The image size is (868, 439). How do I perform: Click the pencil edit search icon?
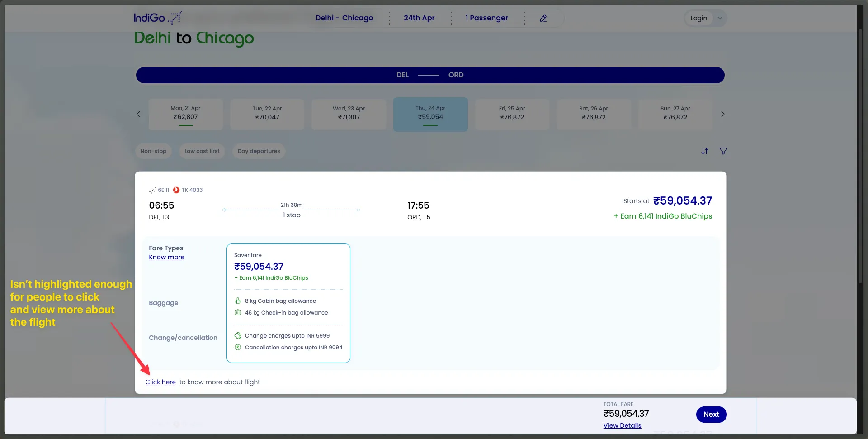coord(543,18)
